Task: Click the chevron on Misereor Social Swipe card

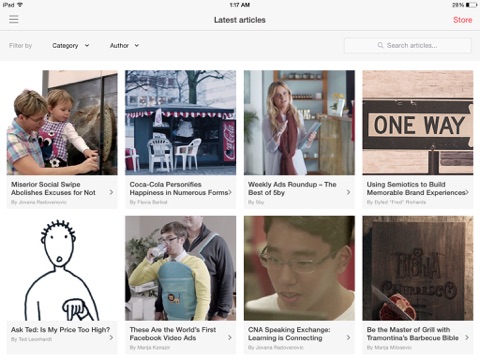Action: (x=111, y=192)
